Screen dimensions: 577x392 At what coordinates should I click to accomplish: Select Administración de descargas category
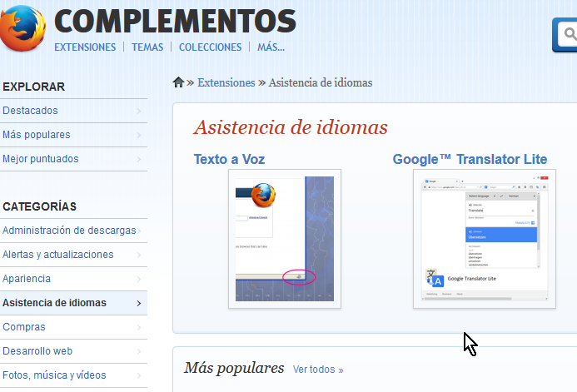(73, 231)
